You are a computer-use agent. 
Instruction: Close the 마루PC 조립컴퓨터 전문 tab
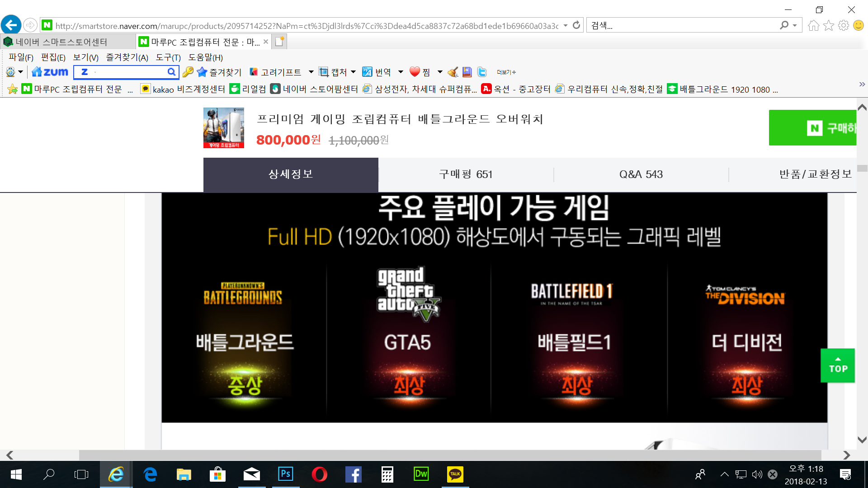pyautogui.click(x=266, y=42)
